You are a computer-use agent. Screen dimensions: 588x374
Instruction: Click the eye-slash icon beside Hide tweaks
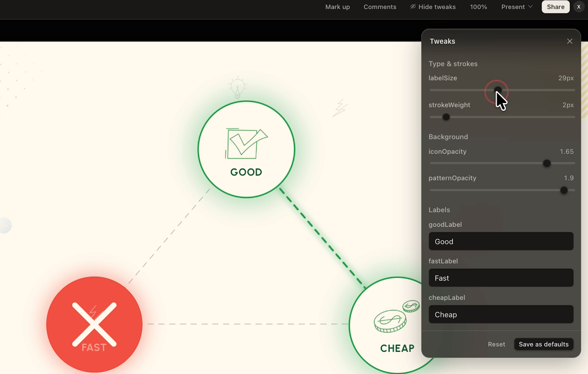[x=413, y=7]
